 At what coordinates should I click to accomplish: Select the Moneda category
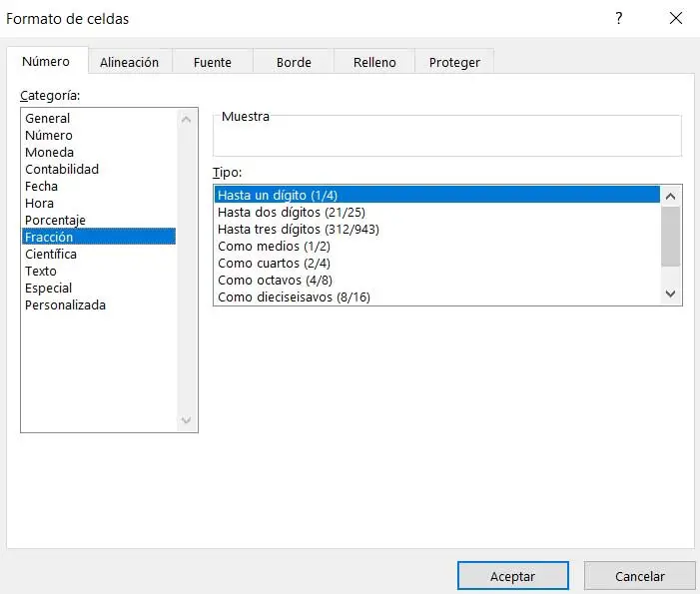pos(49,153)
